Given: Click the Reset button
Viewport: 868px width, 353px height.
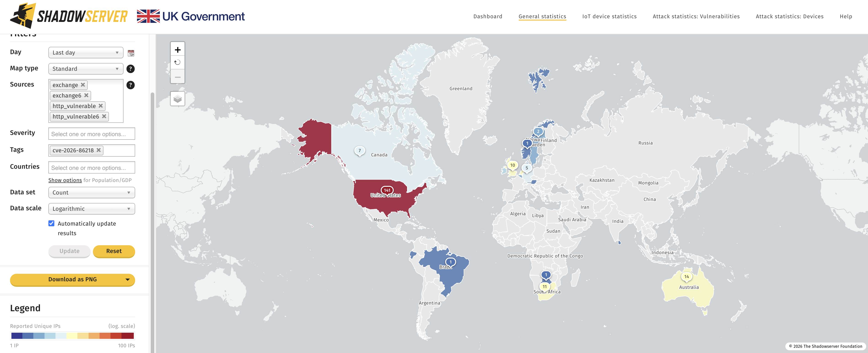Looking at the screenshot, I should (114, 251).
